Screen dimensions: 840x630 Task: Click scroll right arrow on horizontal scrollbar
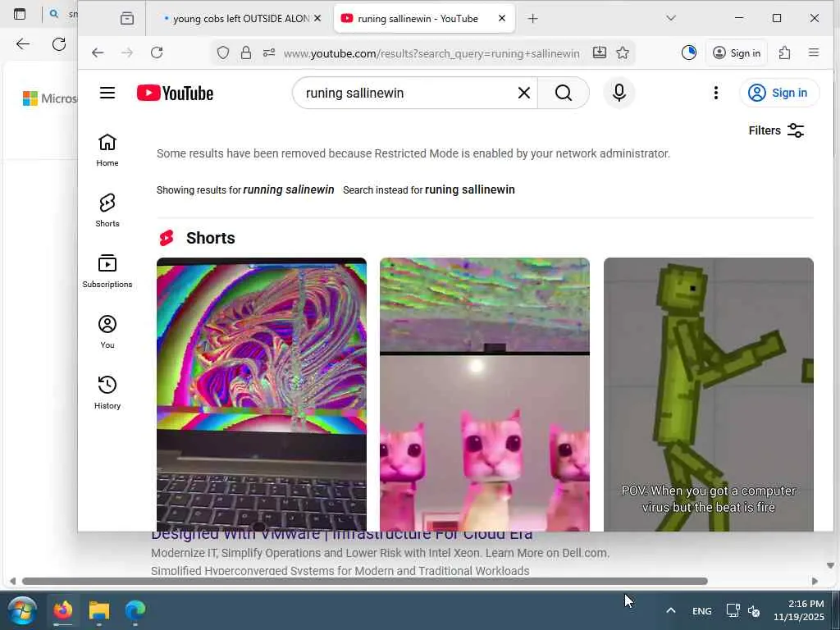[x=815, y=582]
